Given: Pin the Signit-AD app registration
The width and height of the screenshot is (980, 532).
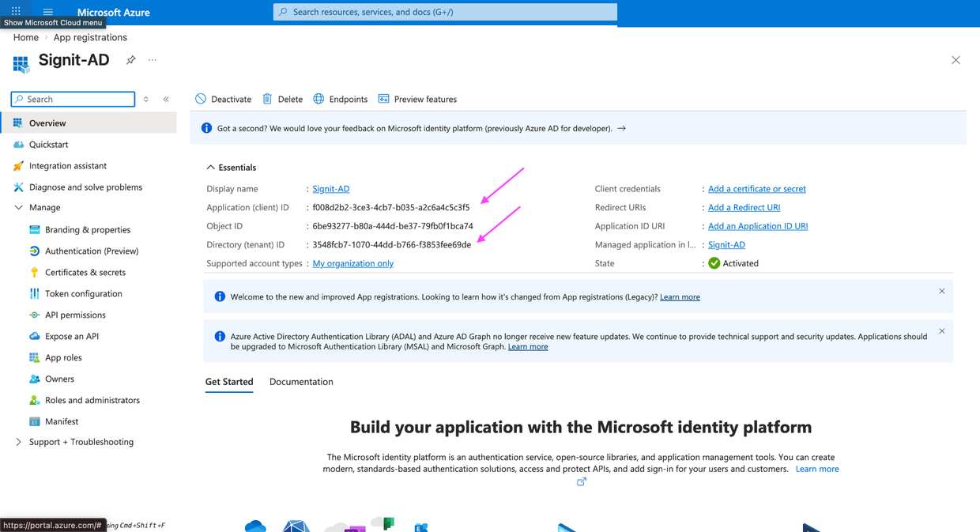Looking at the screenshot, I should (131, 60).
